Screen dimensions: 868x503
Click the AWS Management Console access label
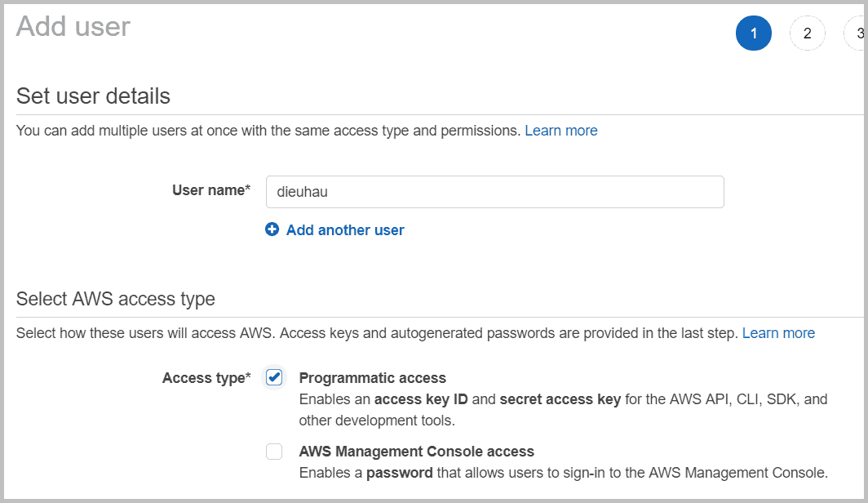coord(416,452)
